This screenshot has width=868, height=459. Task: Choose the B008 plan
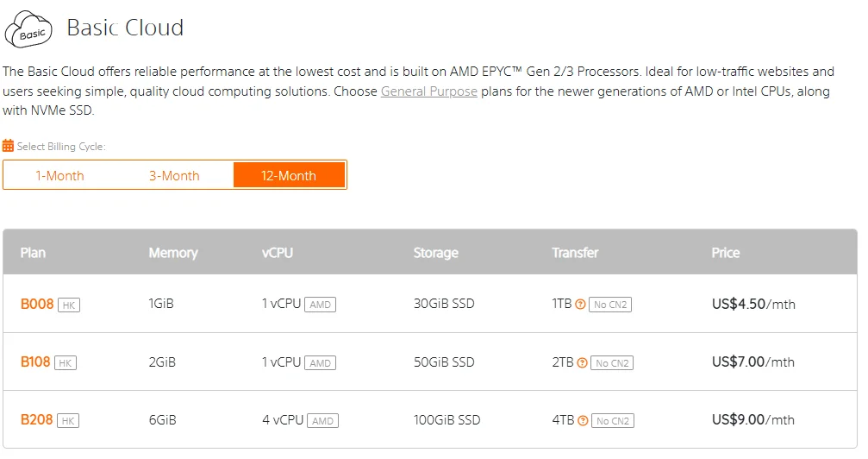pyautogui.click(x=37, y=305)
